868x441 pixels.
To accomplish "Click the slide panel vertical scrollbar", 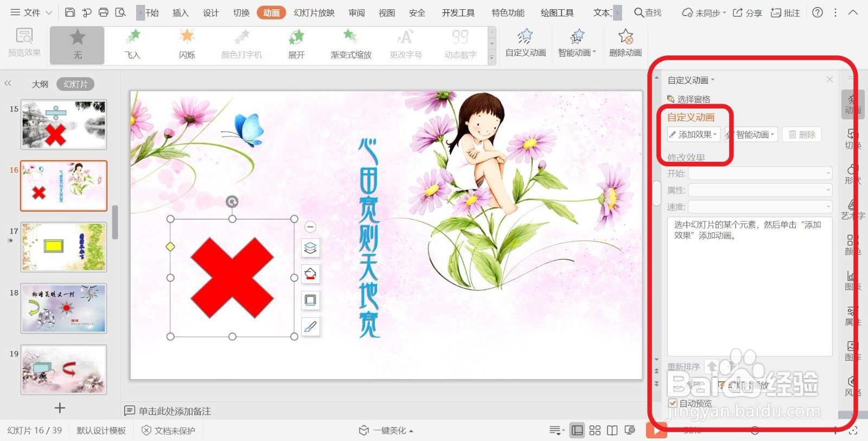I will 115,222.
